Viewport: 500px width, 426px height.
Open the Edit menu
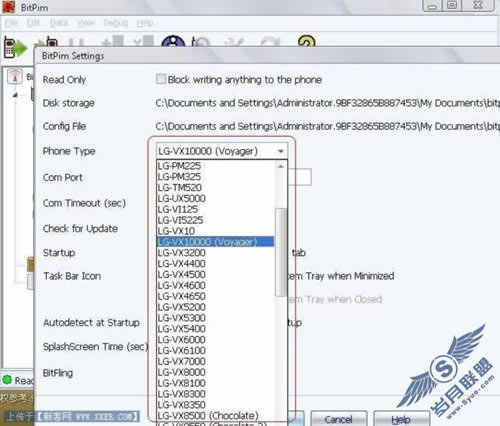tap(33, 23)
